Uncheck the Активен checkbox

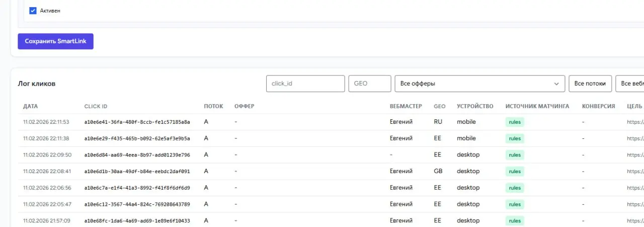33,11
